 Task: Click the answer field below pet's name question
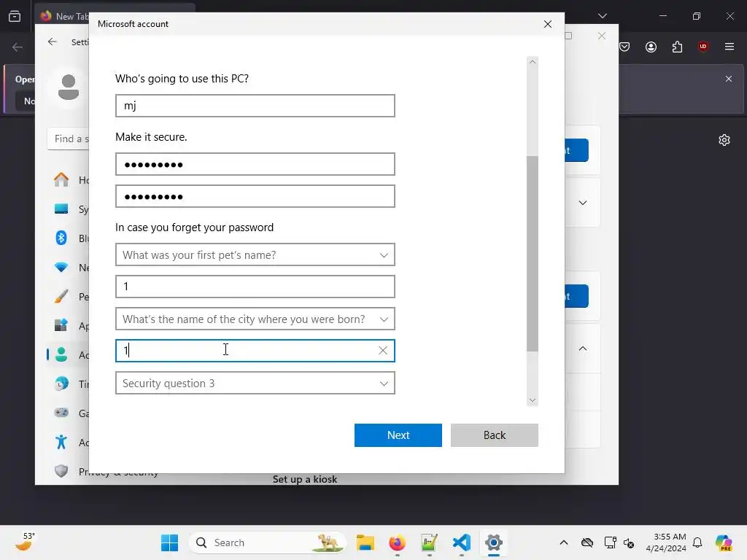[255, 286]
